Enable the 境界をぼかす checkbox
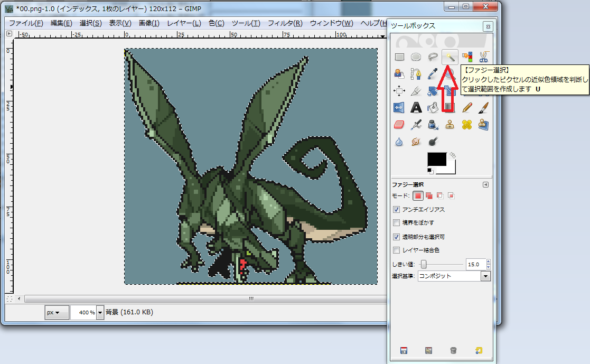This screenshot has height=364, width=590. tap(397, 223)
